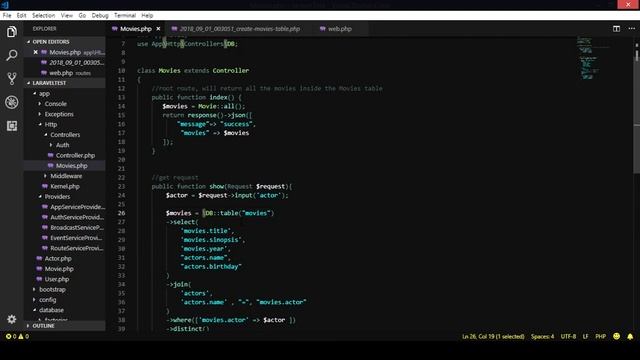Viewport: 640px width, 360px height.
Task: Switch to the Movies.php tab
Action: (x=136, y=29)
